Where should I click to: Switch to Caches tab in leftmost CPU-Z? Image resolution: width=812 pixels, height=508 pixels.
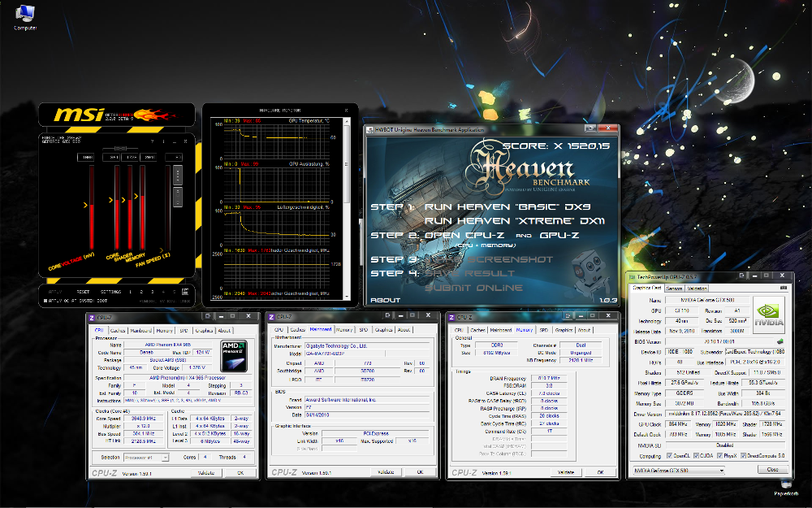[x=118, y=330]
